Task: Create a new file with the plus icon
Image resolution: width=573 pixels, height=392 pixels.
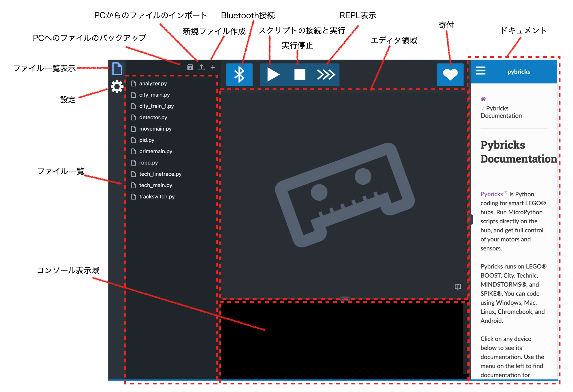Action: pyautogui.click(x=213, y=67)
